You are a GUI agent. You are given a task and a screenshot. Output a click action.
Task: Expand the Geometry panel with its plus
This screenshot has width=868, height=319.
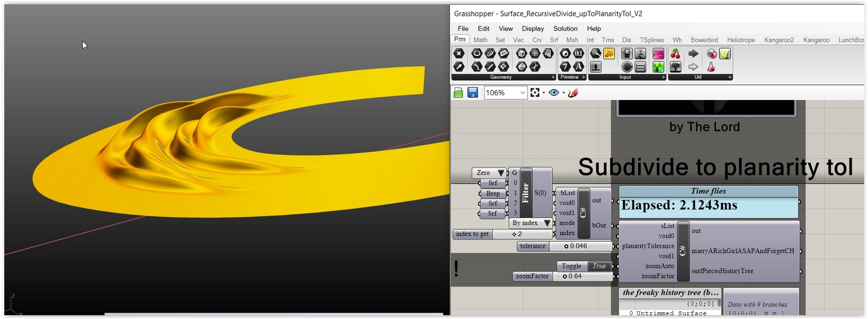point(553,77)
